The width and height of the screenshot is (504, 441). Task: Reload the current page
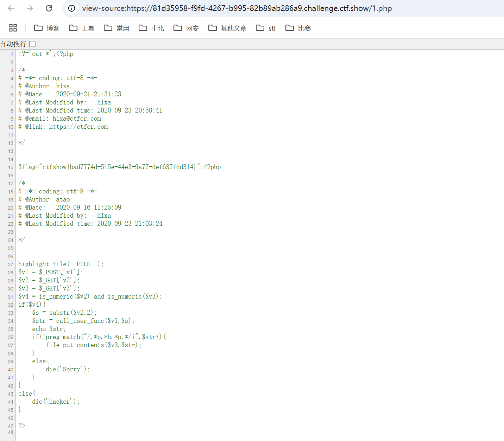pyautogui.click(x=49, y=8)
